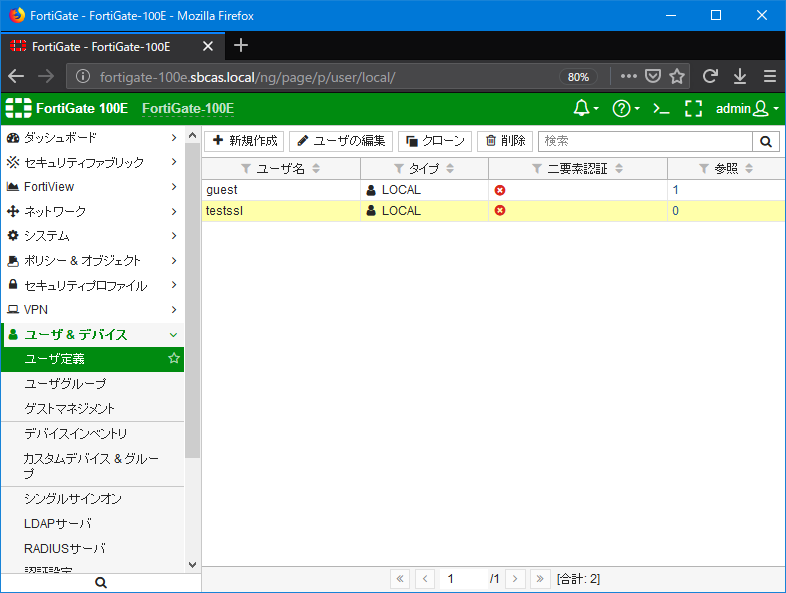Filter the ユーザ名 column
This screenshot has height=593, width=786.
click(246, 168)
